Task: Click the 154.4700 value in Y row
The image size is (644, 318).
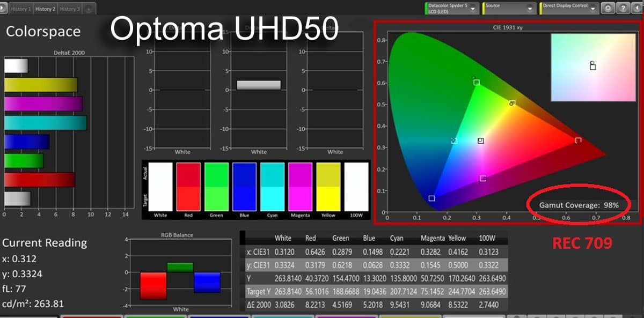Action: point(346,278)
